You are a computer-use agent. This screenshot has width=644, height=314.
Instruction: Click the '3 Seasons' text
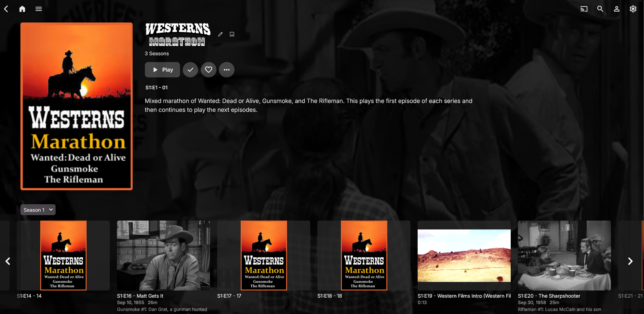point(157,54)
